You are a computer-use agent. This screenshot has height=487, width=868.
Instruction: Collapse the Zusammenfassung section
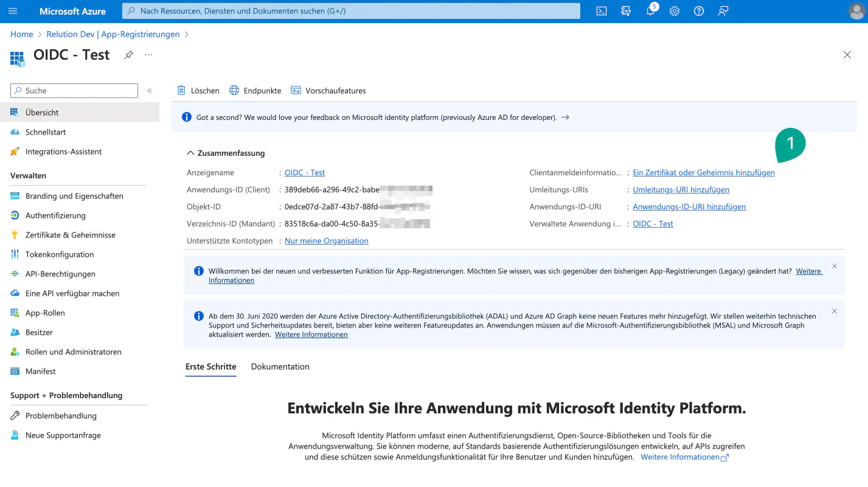191,153
